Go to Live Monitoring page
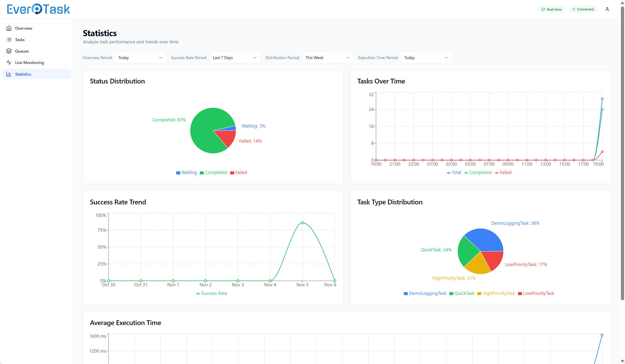This screenshot has width=625, height=364. pyautogui.click(x=29, y=62)
